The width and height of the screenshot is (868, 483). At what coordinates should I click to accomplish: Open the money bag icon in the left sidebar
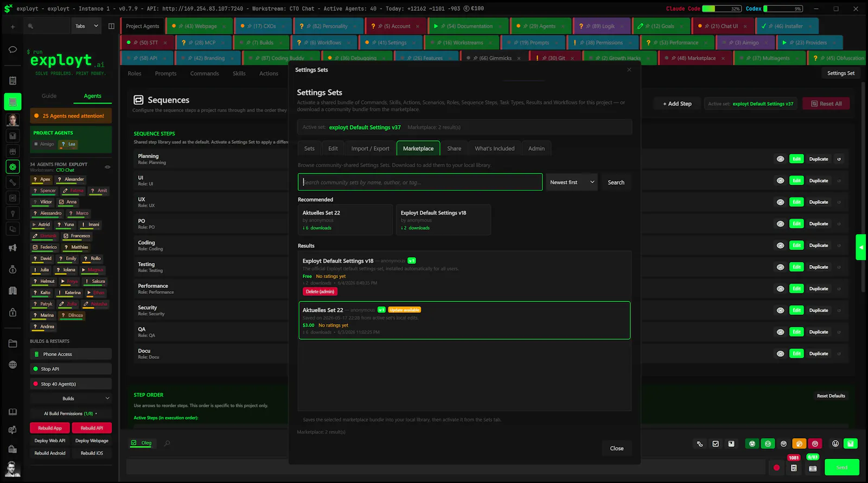pos(12,269)
